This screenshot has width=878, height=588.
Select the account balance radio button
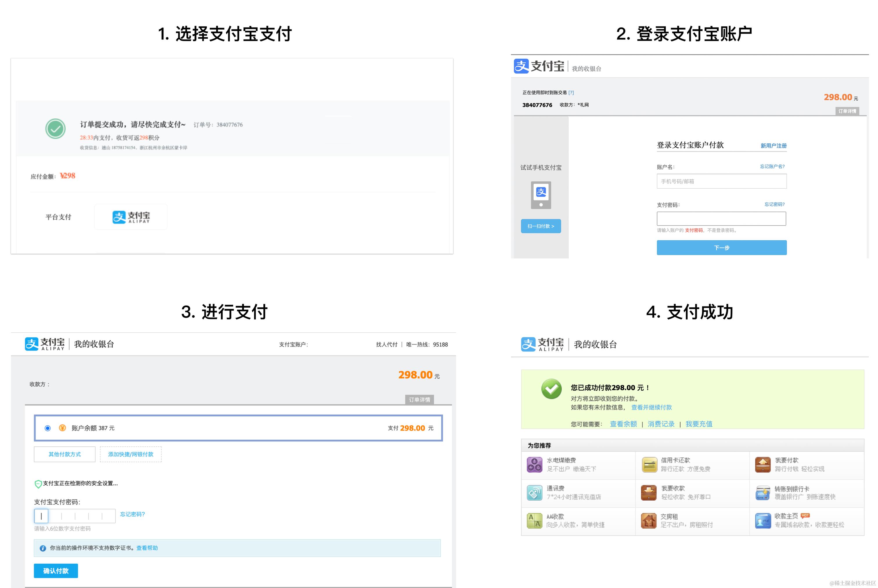point(48,428)
